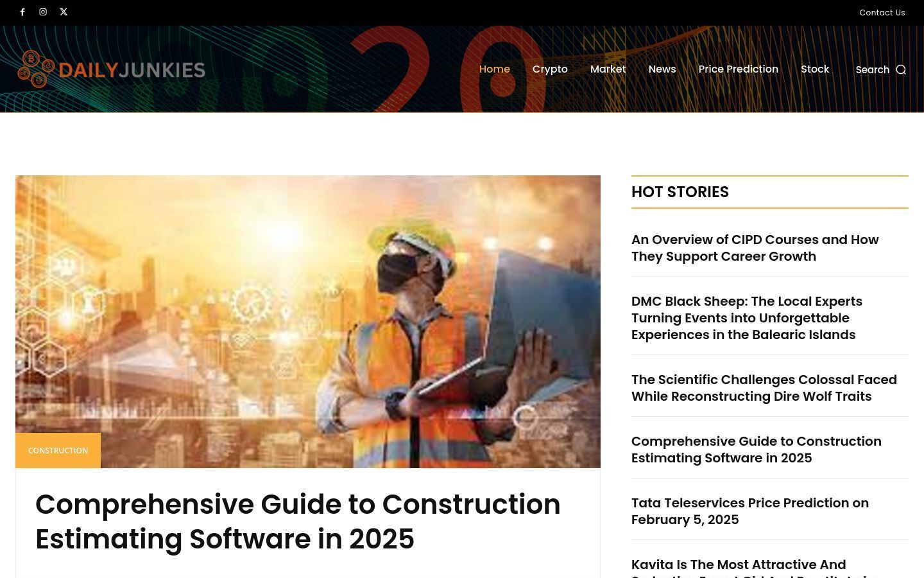Open the Market menu item
This screenshot has width=924, height=578.
point(608,69)
